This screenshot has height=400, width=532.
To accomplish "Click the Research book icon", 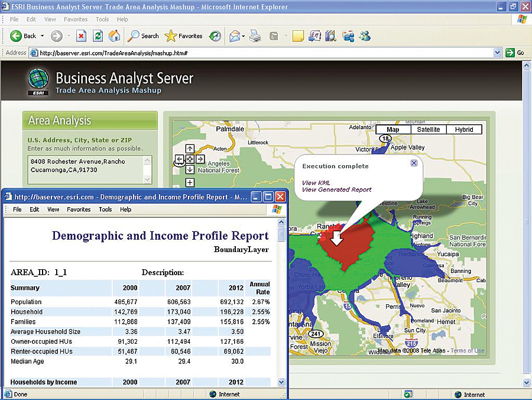I will pyautogui.click(x=330, y=36).
